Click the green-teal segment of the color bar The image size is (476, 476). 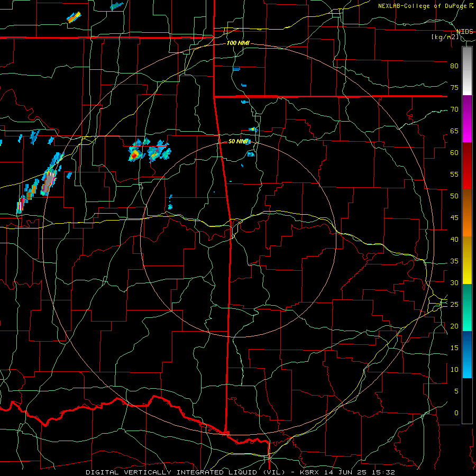coord(467,307)
